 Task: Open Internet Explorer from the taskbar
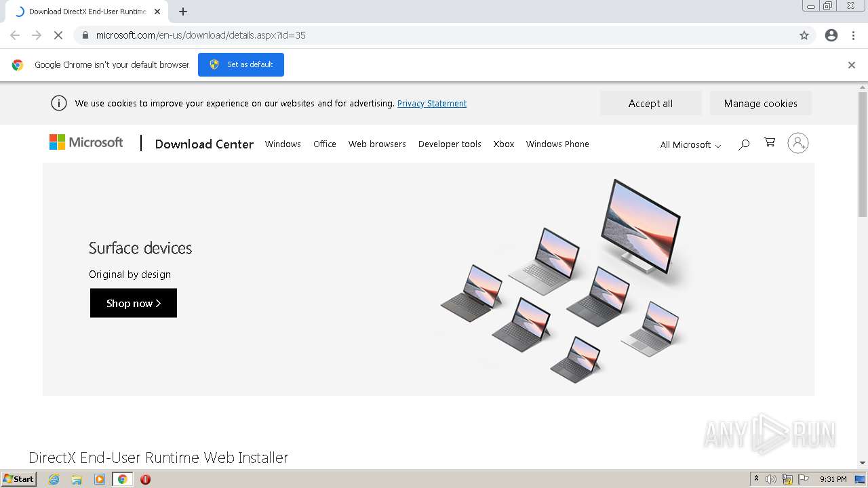[x=54, y=479]
